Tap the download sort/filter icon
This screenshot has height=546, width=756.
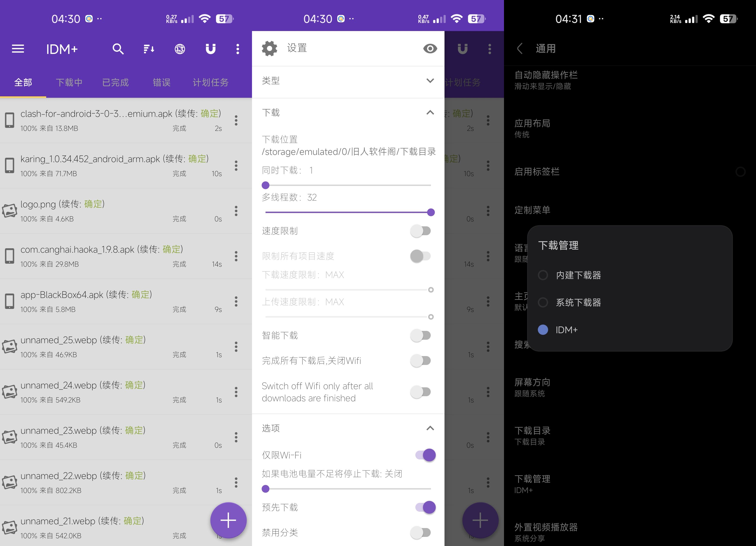tap(148, 49)
